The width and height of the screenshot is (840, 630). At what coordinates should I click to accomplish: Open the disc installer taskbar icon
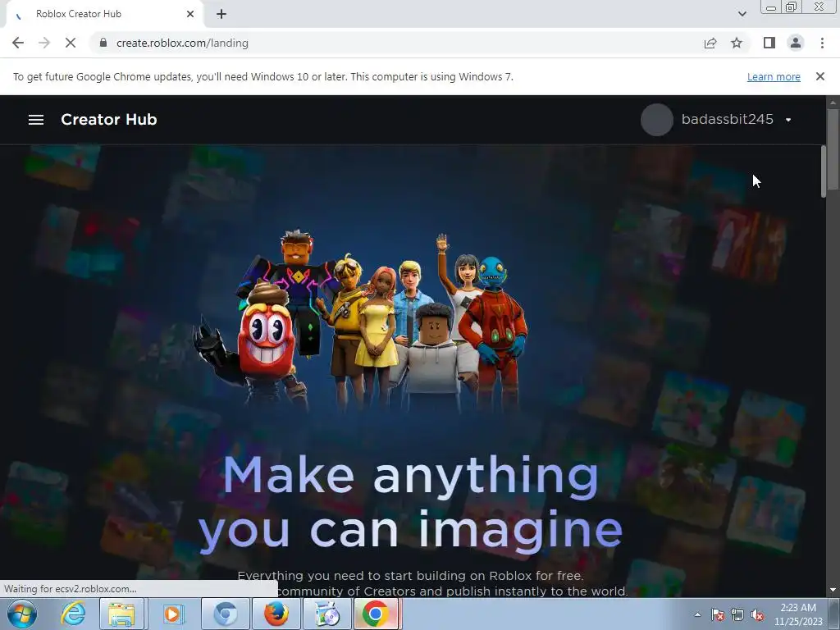(x=326, y=614)
